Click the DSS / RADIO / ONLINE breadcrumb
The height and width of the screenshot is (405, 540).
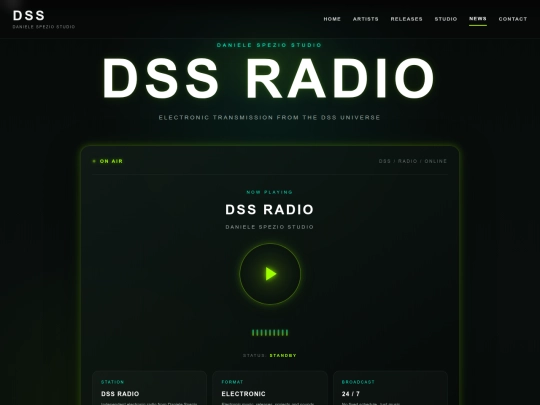point(413,161)
